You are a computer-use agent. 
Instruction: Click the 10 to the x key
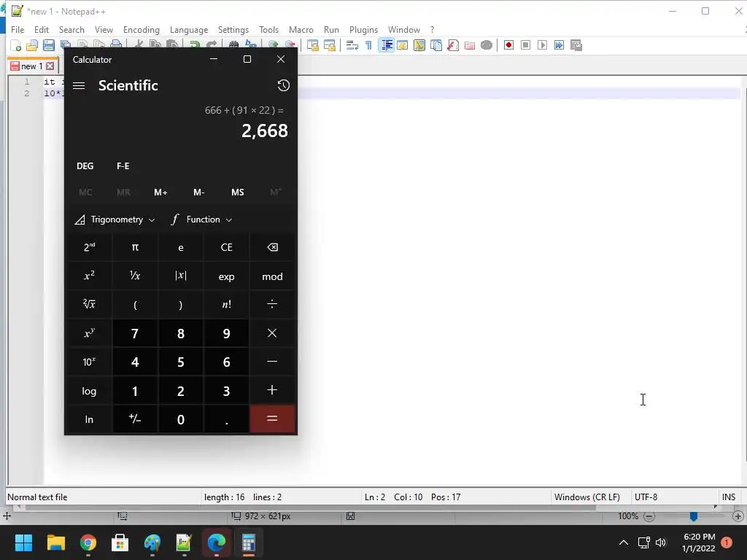pos(89,362)
